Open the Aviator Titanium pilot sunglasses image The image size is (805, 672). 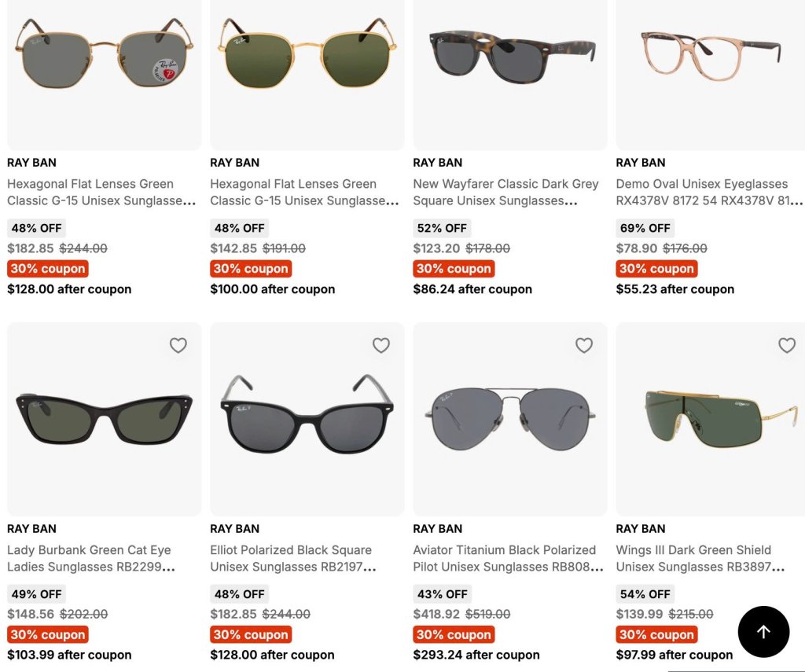point(509,419)
